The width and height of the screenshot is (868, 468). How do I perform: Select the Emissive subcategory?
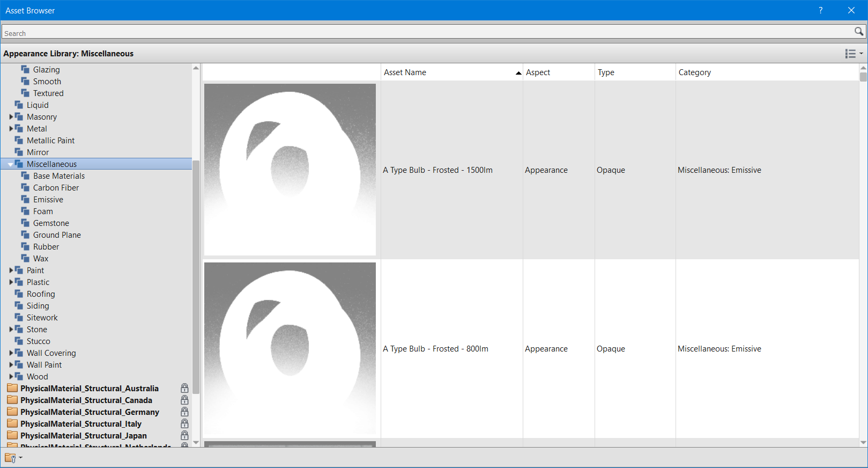[48, 200]
